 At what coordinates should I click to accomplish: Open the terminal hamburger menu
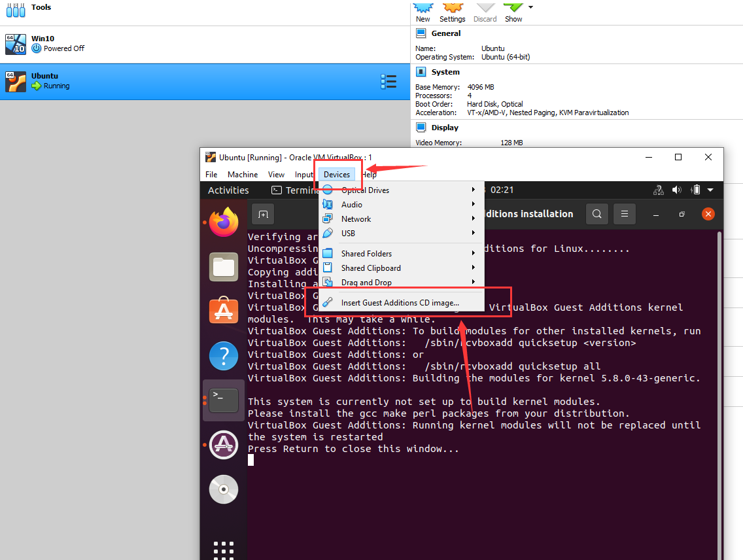coord(625,214)
